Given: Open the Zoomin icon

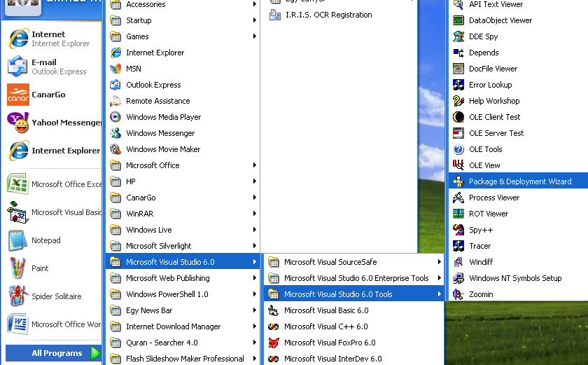Looking at the screenshot, I should [x=458, y=294].
